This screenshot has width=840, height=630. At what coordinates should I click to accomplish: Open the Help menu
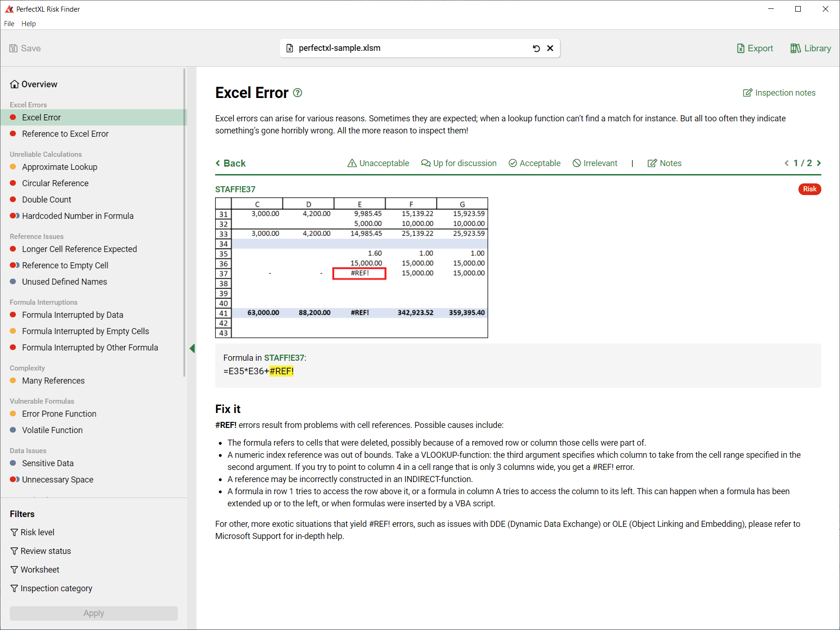click(28, 24)
